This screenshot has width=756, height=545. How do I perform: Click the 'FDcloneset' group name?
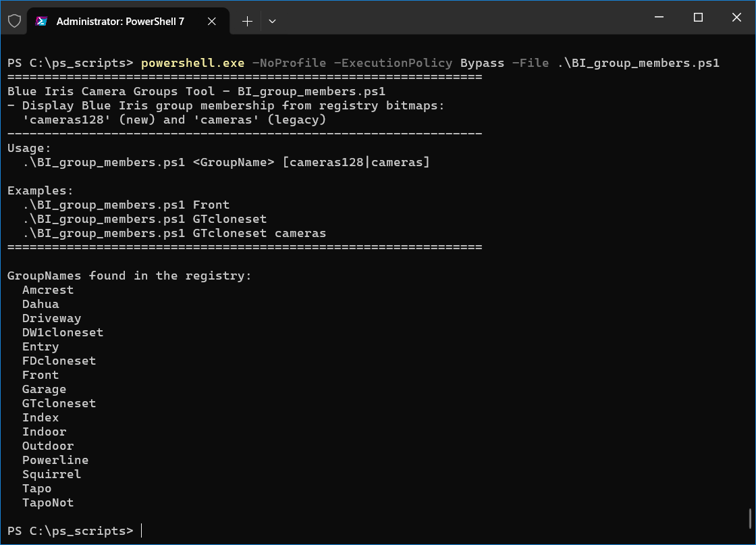pos(59,361)
